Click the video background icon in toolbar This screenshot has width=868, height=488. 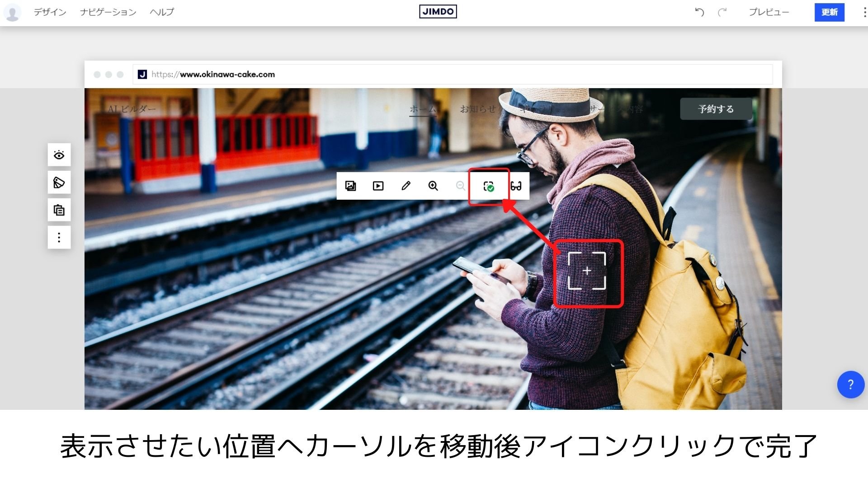(x=378, y=186)
